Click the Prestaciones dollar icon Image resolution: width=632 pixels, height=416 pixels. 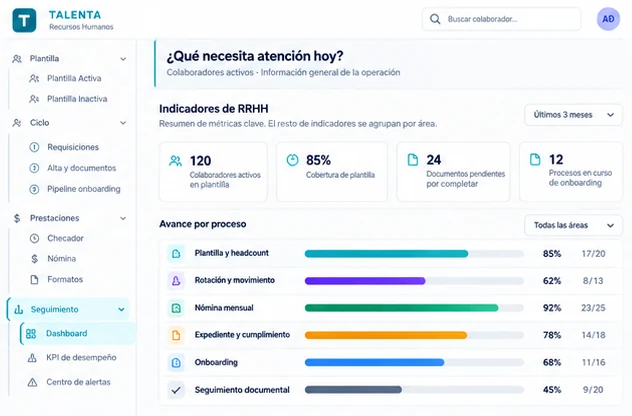pyautogui.click(x=17, y=218)
